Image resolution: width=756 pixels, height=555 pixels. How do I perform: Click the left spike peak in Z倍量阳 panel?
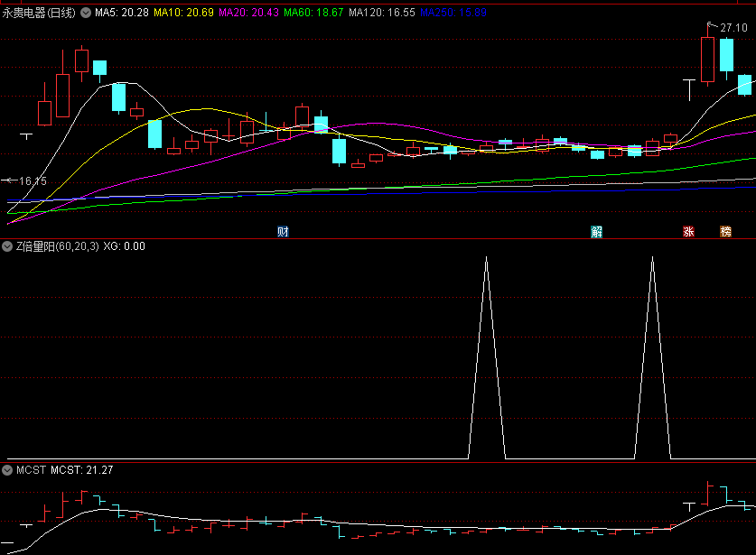pyautogui.click(x=487, y=258)
